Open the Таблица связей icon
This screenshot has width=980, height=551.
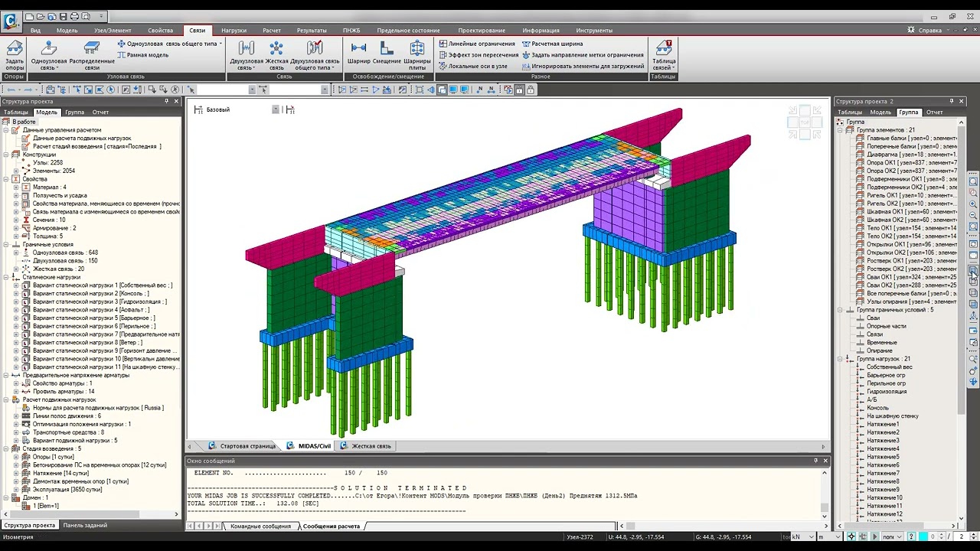coord(664,55)
